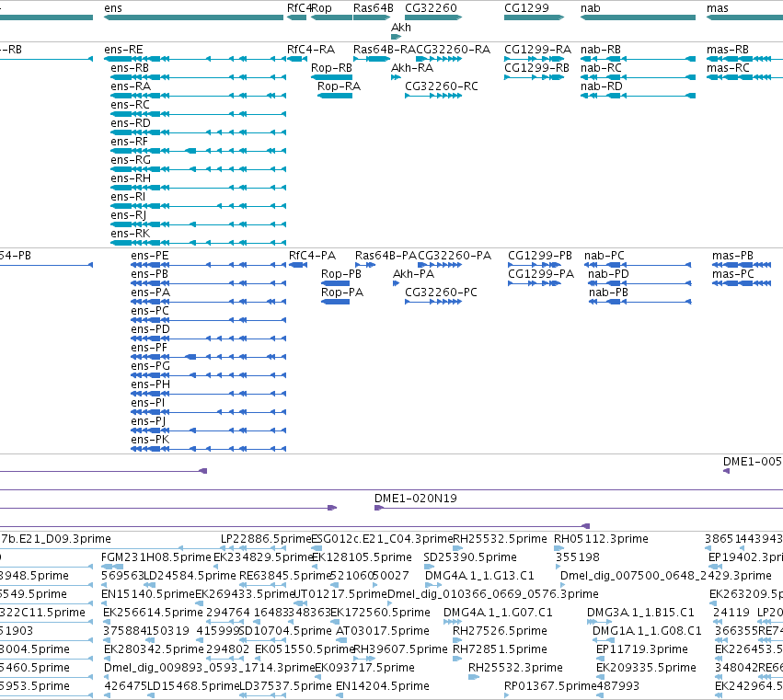Click the RH05112.3prime EST label
783x700 pixels.
[x=601, y=539]
